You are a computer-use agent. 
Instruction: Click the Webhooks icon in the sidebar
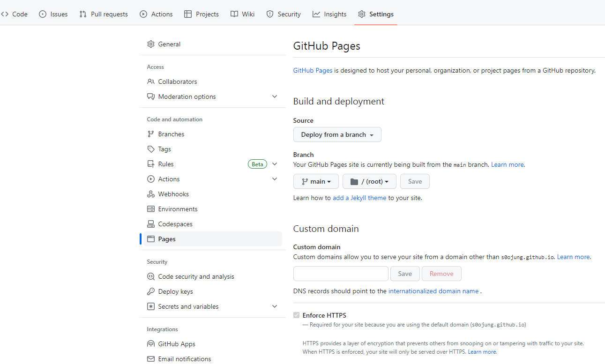[151, 194]
